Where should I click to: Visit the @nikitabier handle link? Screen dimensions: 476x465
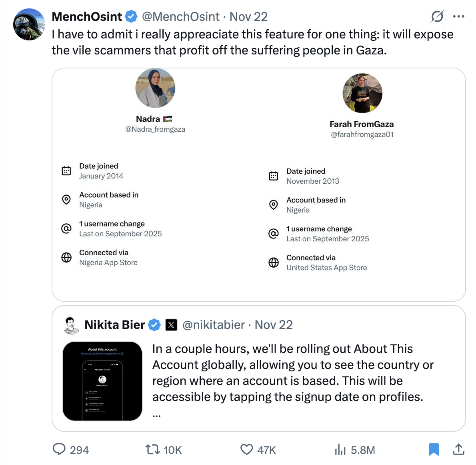[x=214, y=325]
